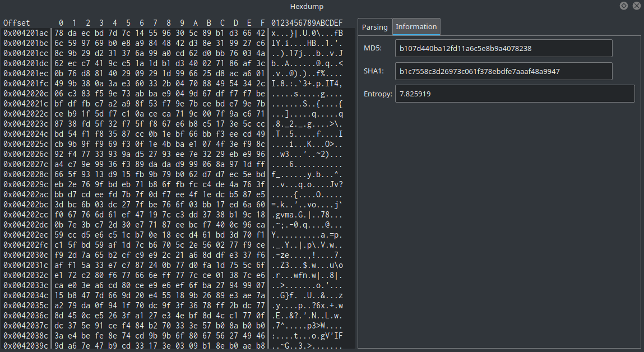Click the ASCII text "I.8.:.`3+.p.IT4,"
Viewport: 644px width, 352px height.
(307, 84)
